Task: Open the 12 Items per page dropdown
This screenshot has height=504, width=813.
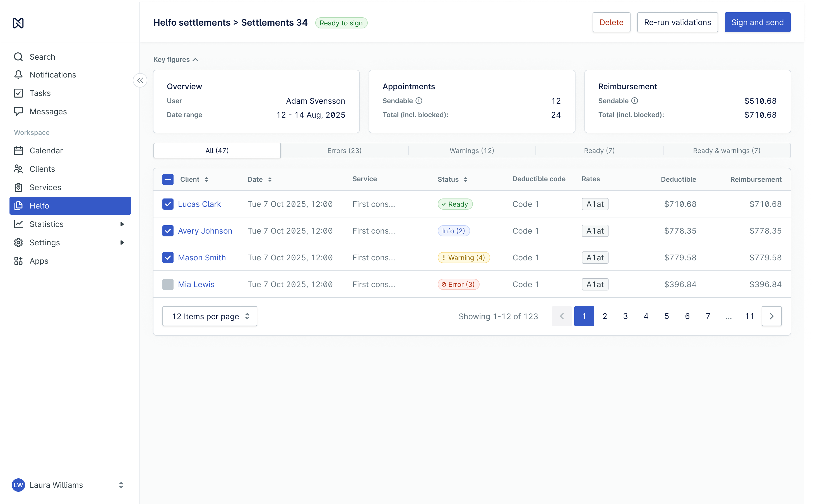Action: tap(210, 316)
